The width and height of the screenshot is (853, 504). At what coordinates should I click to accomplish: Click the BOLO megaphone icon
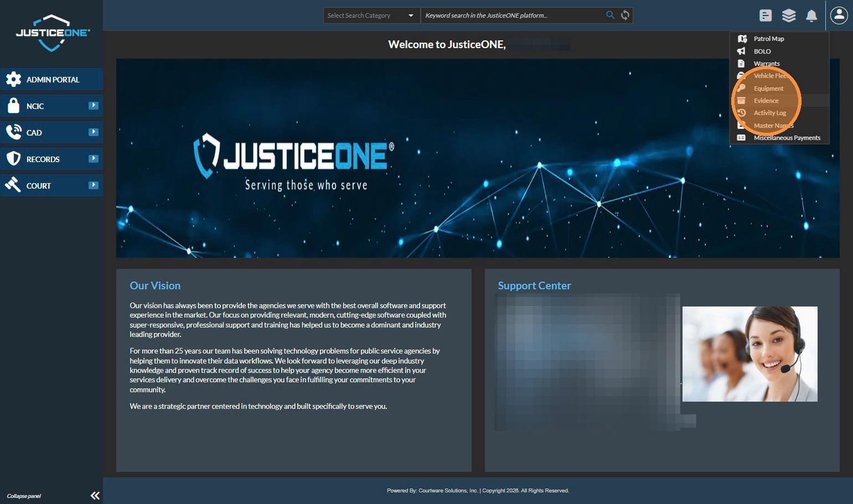(741, 51)
